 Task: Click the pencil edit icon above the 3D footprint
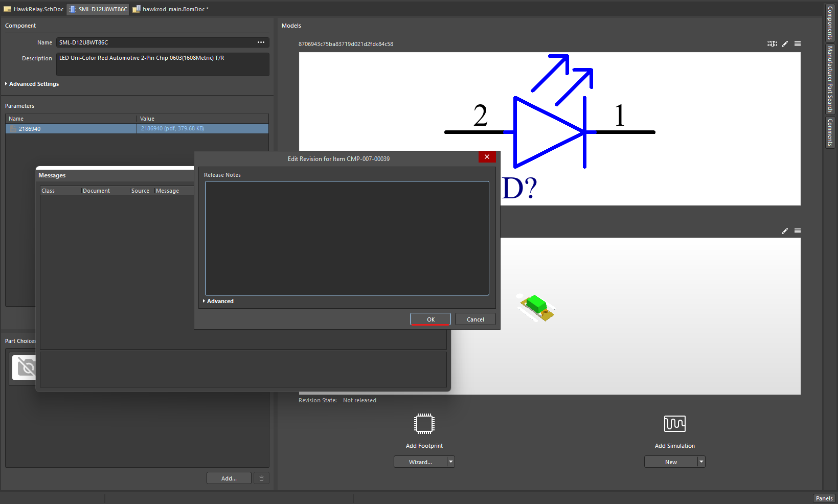[785, 231]
